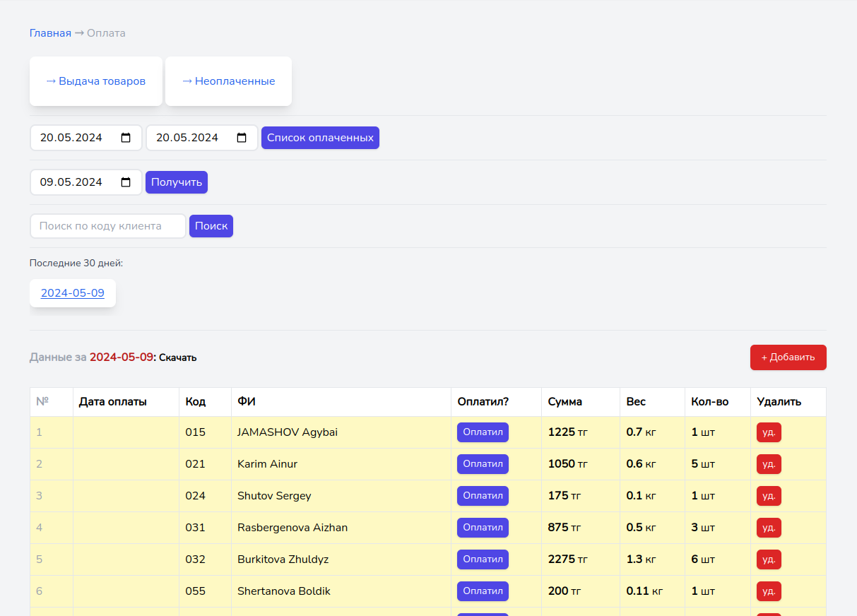Mark Karim Ainur as paid
The width and height of the screenshot is (857, 616).
click(483, 464)
